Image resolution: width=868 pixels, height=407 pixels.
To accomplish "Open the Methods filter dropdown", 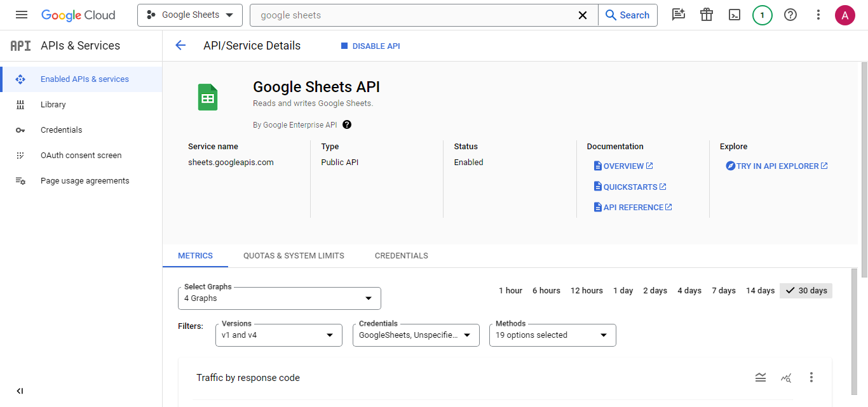I will click(x=552, y=335).
